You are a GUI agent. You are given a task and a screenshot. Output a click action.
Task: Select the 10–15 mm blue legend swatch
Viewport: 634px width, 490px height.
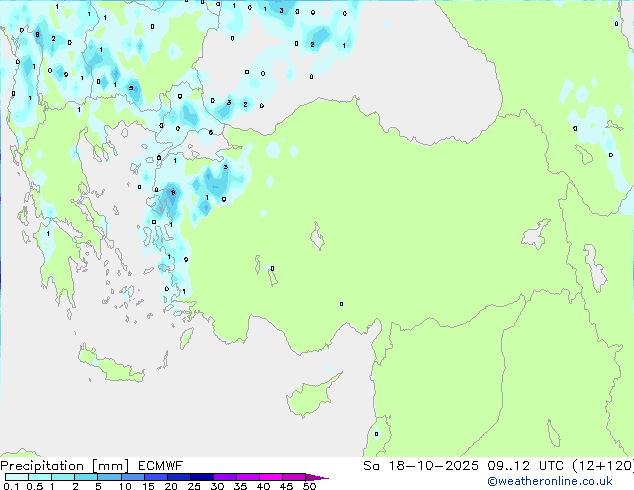point(132,477)
